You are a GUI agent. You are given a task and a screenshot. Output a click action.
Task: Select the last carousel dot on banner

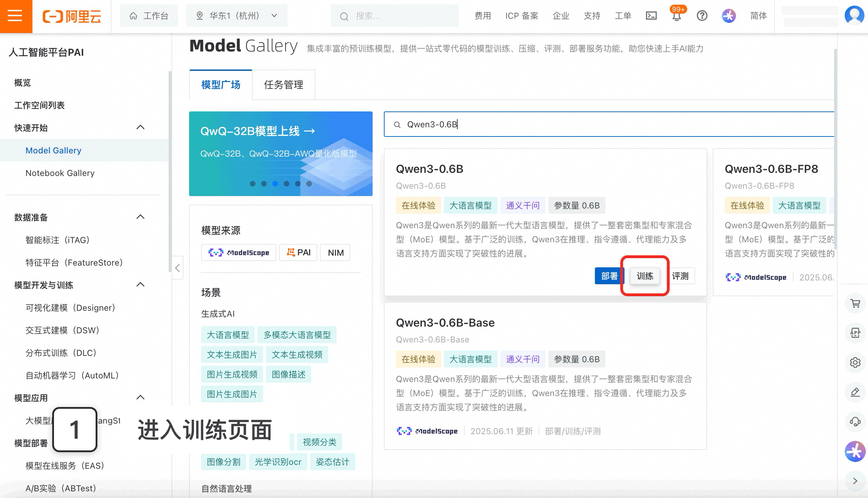tap(309, 184)
